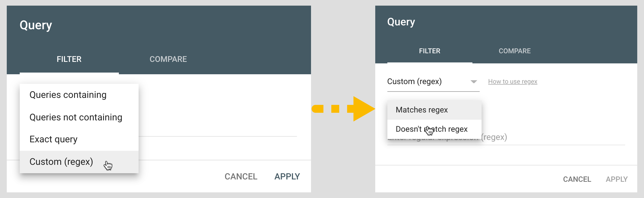644x198 pixels.
Task: Choose 'Queries not containing' from the list
Action: pos(76,117)
